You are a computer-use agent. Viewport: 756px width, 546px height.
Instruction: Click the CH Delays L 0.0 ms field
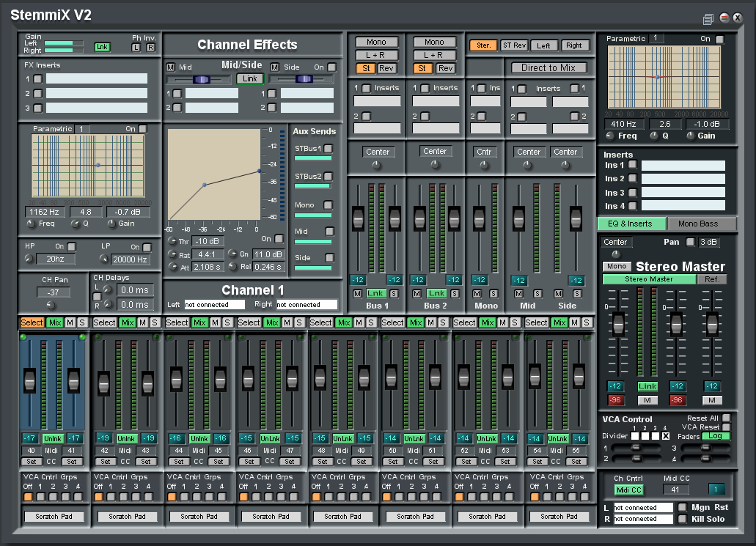[134, 290]
